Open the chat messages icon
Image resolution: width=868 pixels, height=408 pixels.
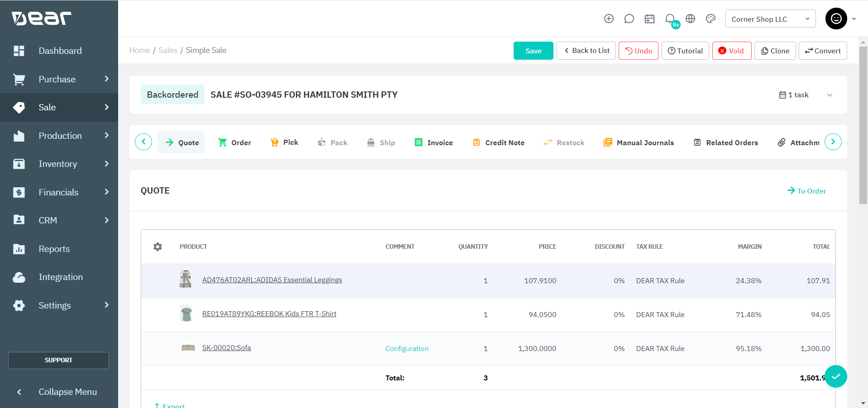pos(629,19)
